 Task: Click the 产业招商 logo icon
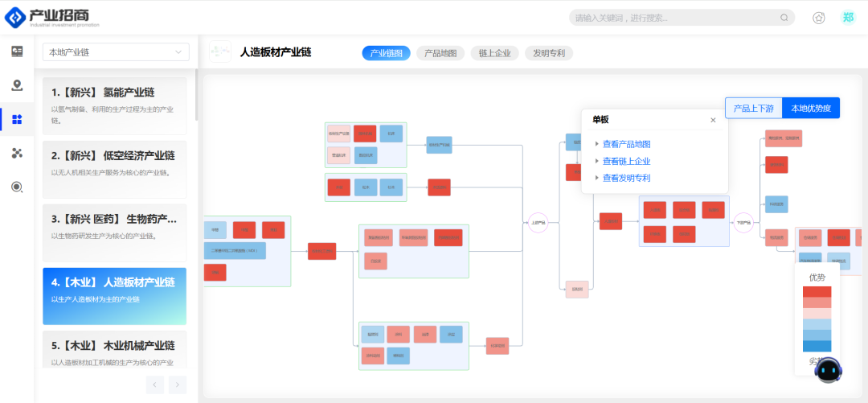(14, 17)
